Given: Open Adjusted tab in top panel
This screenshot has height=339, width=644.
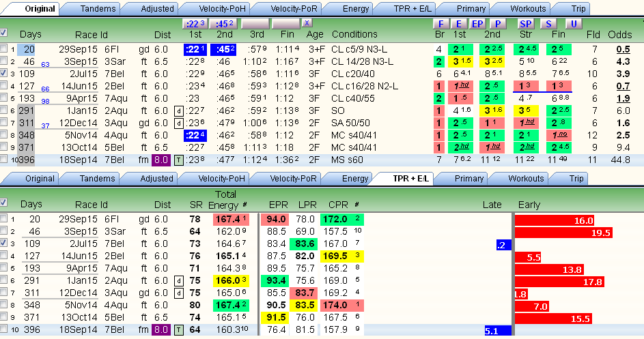Looking at the screenshot, I should click(x=157, y=9).
